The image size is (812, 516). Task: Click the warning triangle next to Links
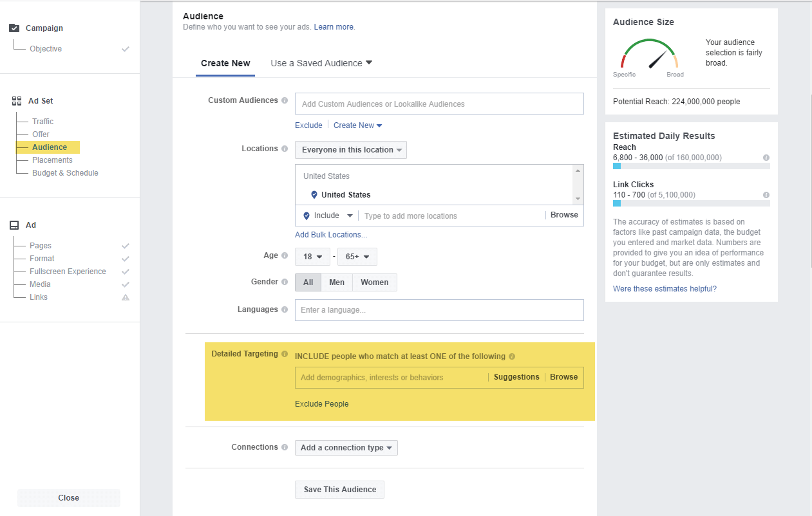(x=126, y=297)
